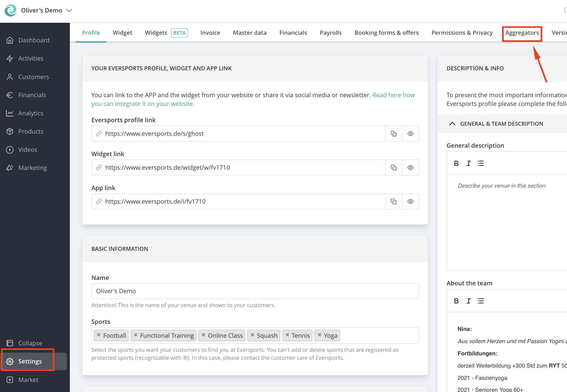
Task: Click the venue Name input field
Action: (255, 291)
